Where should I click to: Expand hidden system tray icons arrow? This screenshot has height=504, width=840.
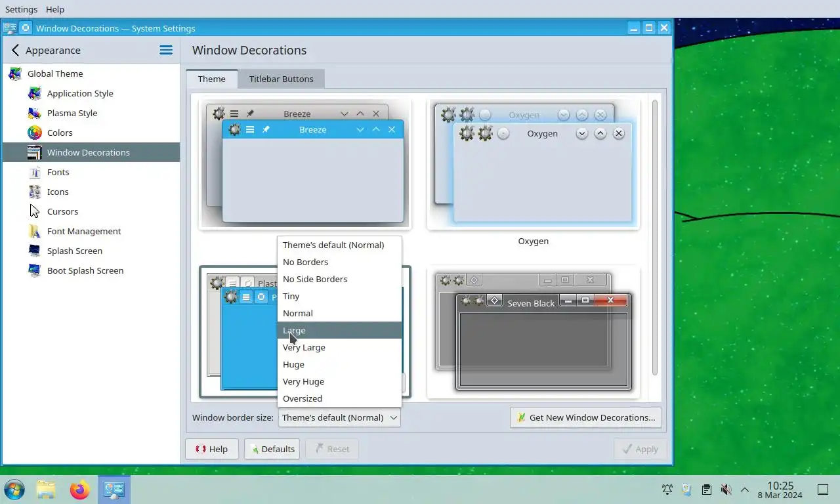pyautogui.click(x=745, y=490)
